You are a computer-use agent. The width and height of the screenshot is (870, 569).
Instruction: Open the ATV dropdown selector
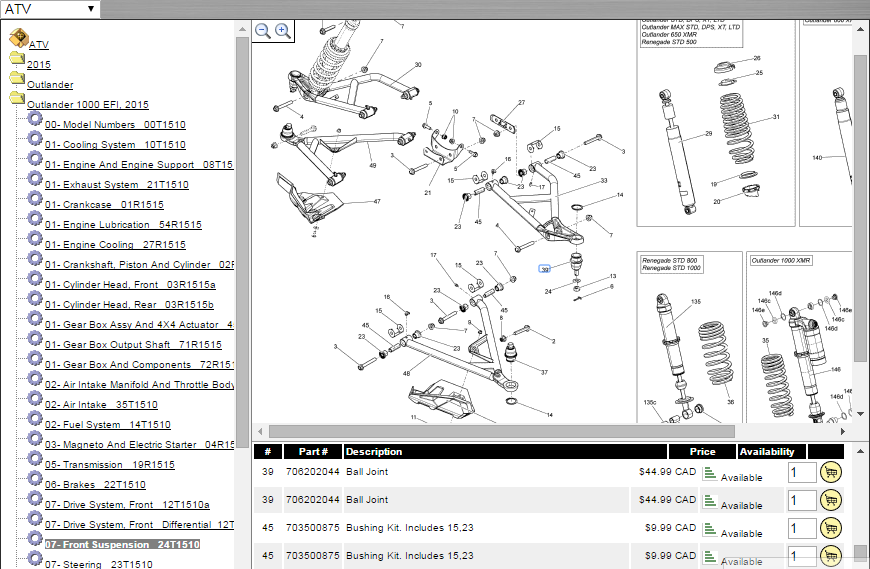[x=50, y=9]
